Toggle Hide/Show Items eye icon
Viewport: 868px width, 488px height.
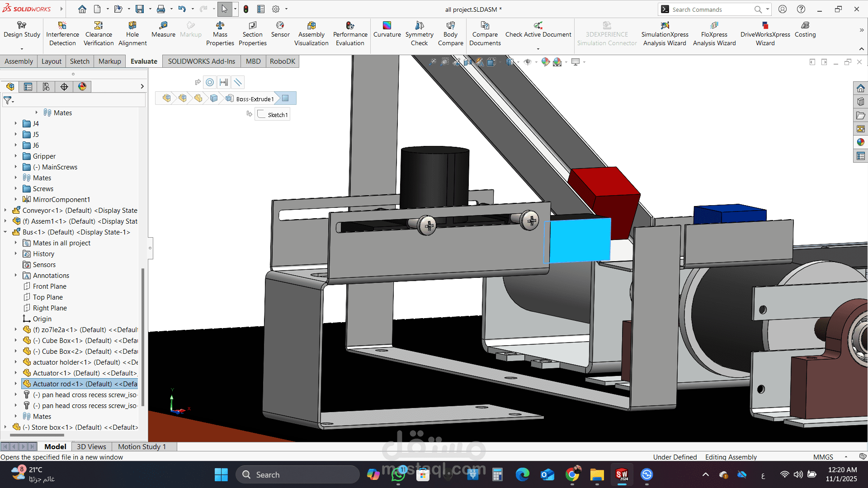(x=527, y=62)
